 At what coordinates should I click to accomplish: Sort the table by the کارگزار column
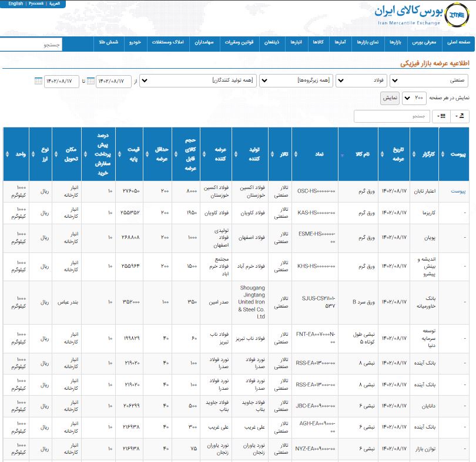424,154
